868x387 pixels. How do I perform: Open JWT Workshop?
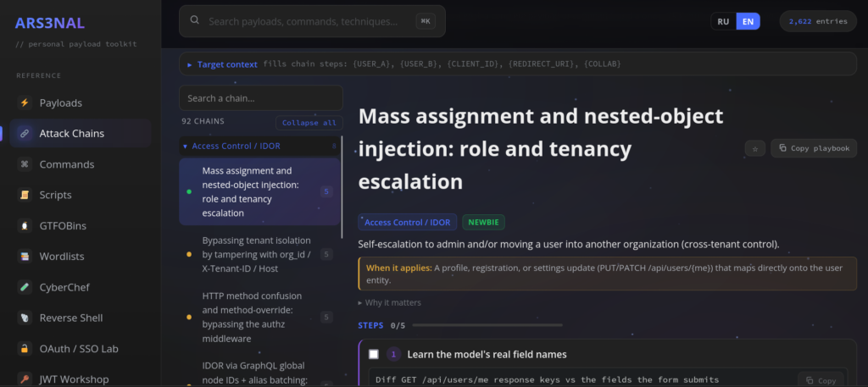[81, 379]
